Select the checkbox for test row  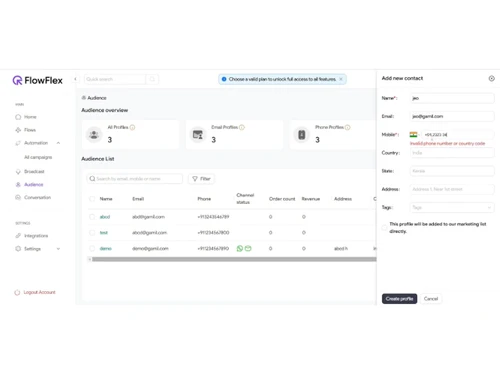(92, 233)
